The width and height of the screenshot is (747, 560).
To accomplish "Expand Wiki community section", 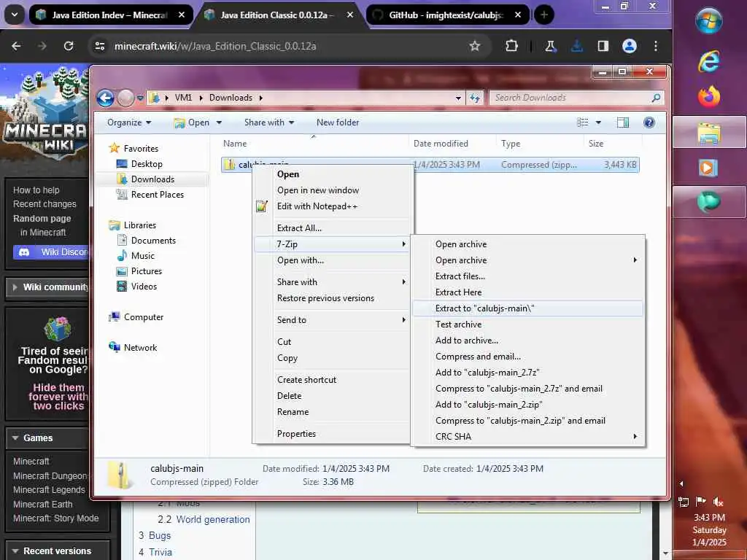I will pyautogui.click(x=15, y=287).
